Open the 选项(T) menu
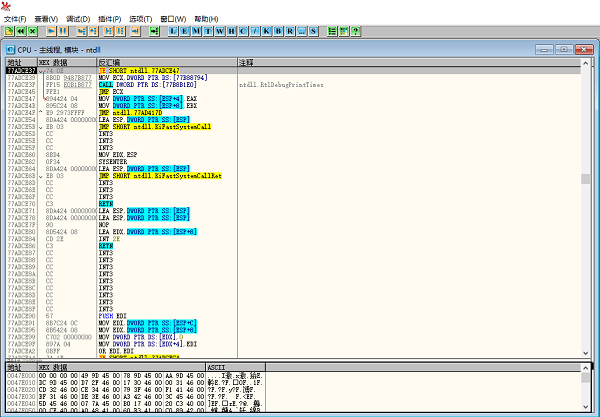 pyautogui.click(x=141, y=18)
